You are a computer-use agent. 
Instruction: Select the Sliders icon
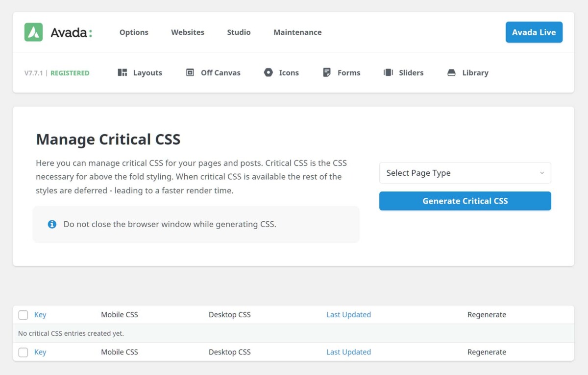[x=388, y=72]
